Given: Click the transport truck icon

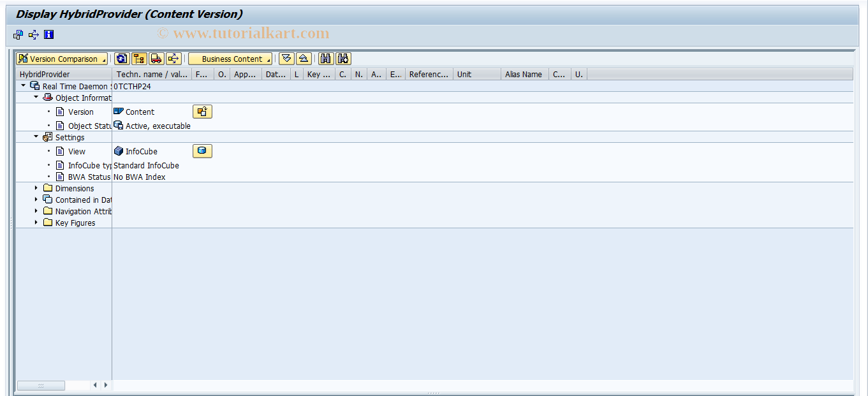Looking at the screenshot, I should [156, 59].
